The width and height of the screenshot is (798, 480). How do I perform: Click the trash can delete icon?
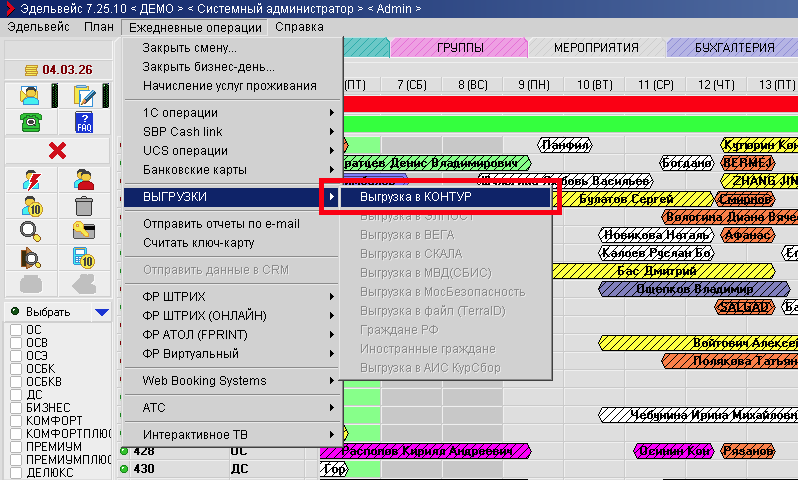(84, 206)
